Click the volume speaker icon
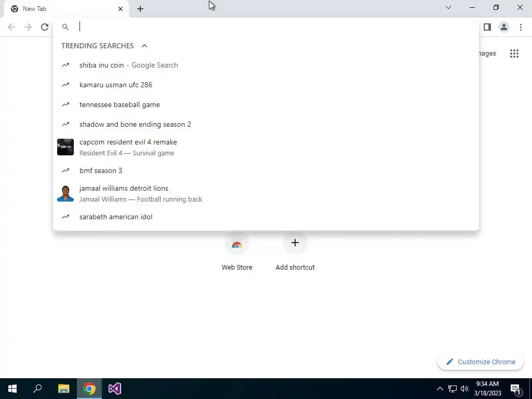This screenshot has width=532, height=399. 464,389
